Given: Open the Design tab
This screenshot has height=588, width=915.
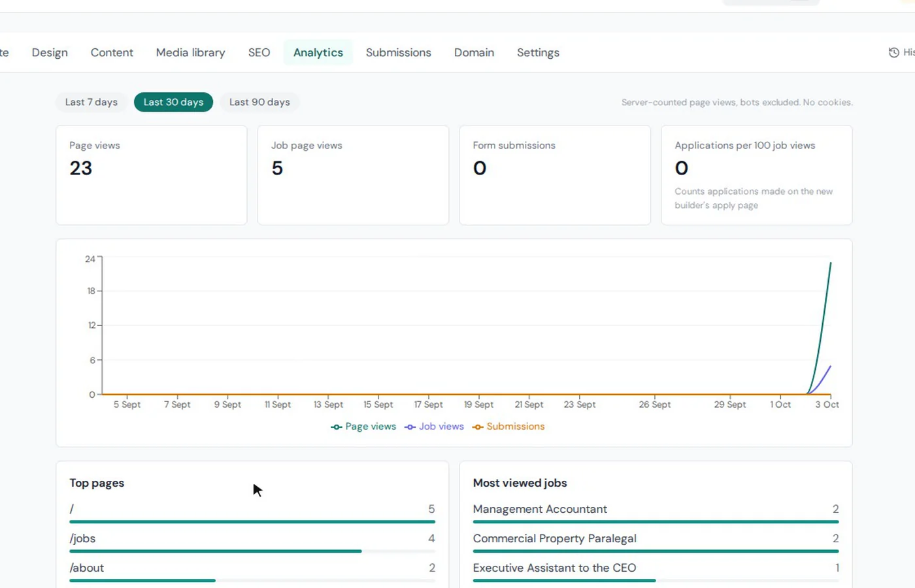Looking at the screenshot, I should (x=50, y=52).
